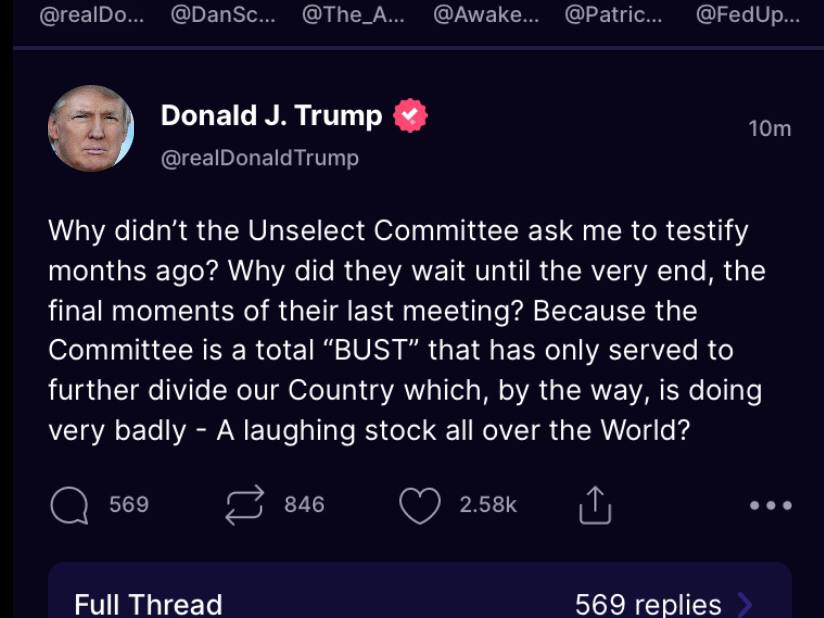Click the reply speech bubble icon
The image size is (824, 618).
pyautogui.click(x=69, y=505)
